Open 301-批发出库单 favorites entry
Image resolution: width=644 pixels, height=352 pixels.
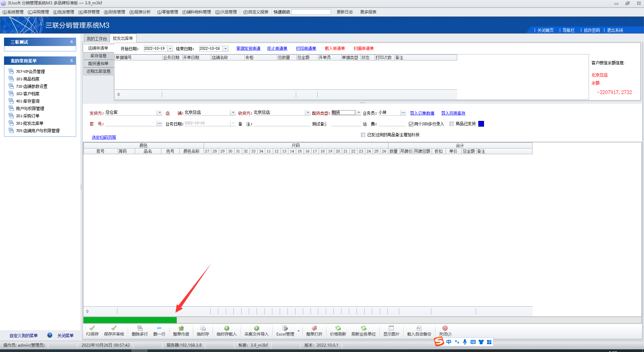[30, 123]
